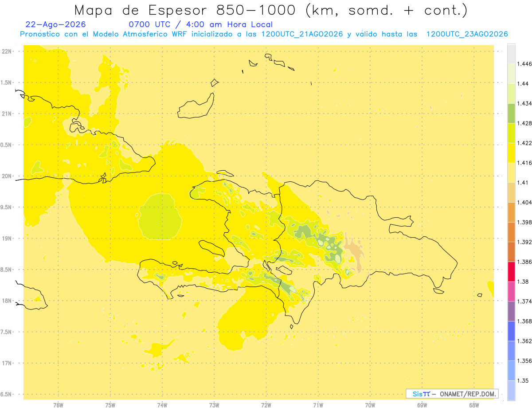Select the '21N' latitude label
Screen dimensions: 532x411
coord(6,114)
